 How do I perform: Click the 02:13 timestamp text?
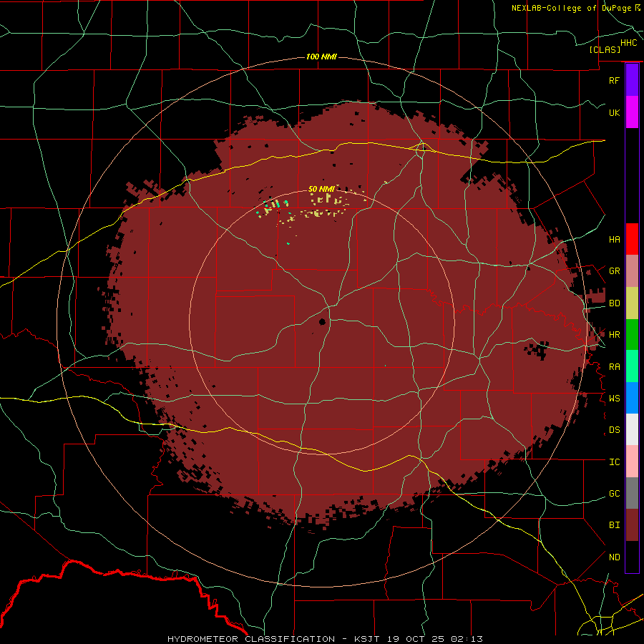(466, 639)
